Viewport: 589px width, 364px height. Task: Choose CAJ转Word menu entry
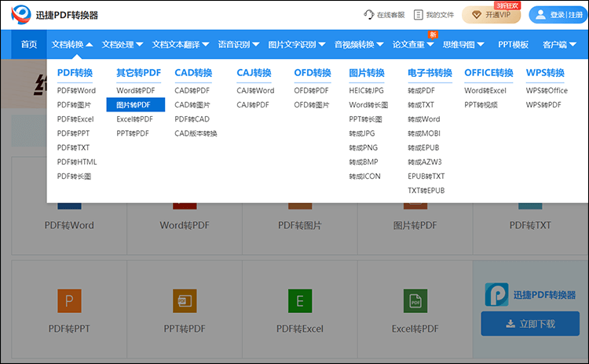tap(255, 90)
